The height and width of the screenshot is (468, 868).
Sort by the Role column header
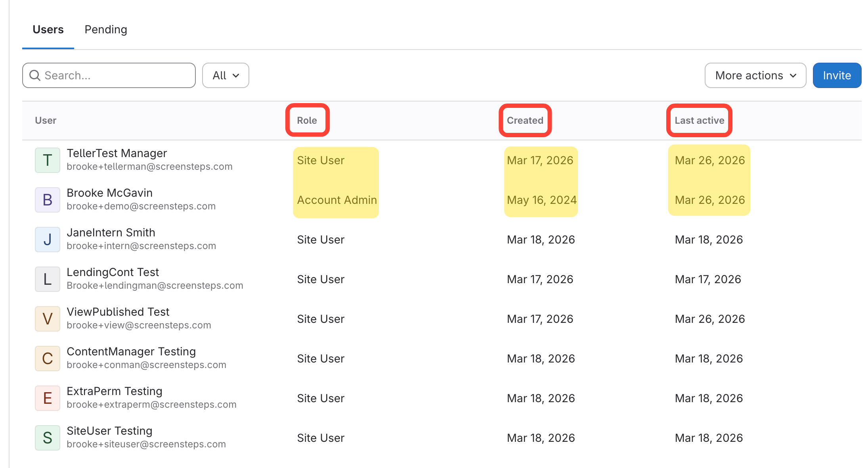tap(307, 121)
